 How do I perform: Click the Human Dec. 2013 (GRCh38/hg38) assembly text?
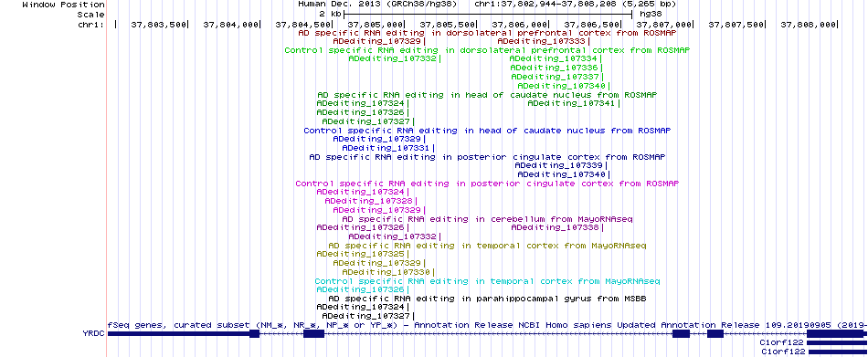(x=377, y=4)
